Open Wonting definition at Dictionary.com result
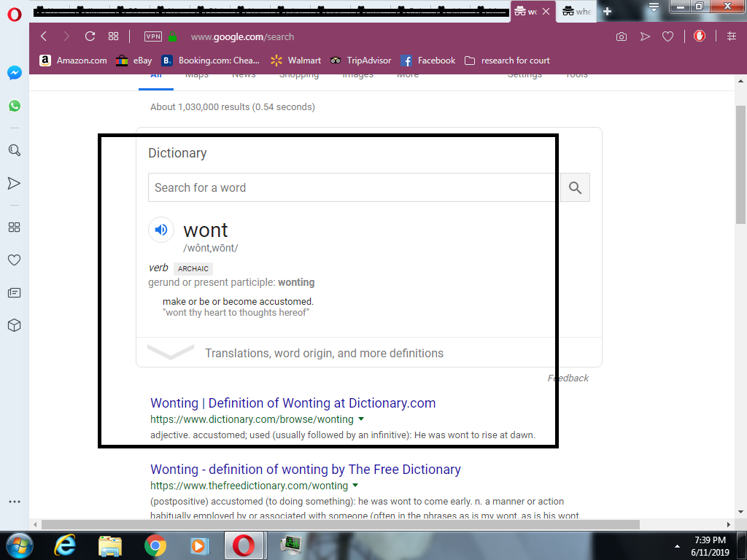Viewport: 747px width, 560px height. pyautogui.click(x=293, y=402)
